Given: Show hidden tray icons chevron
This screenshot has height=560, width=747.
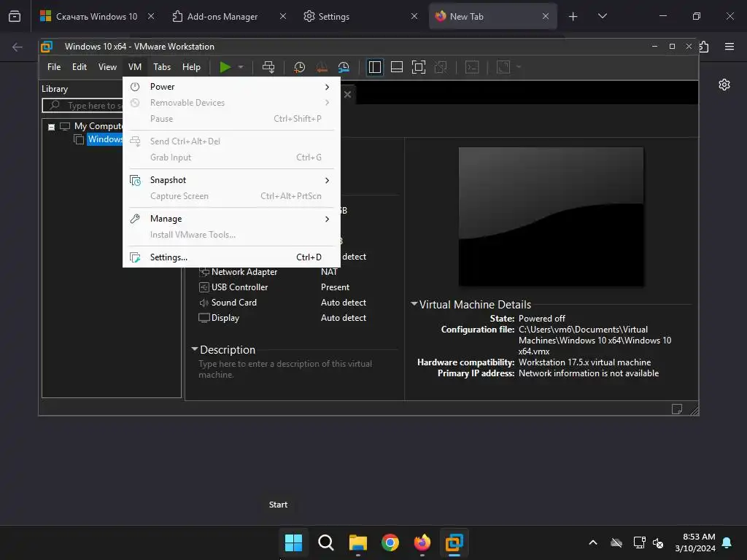Looking at the screenshot, I should [x=593, y=542].
